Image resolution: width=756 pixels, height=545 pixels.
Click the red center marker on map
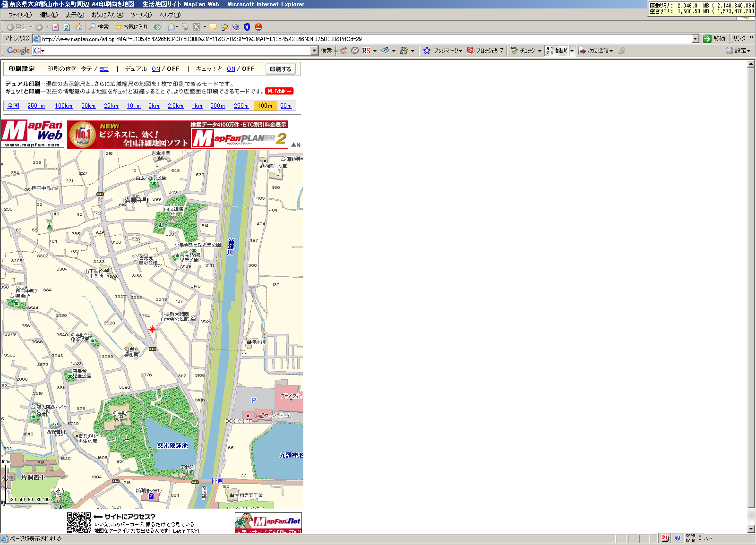pyautogui.click(x=152, y=329)
